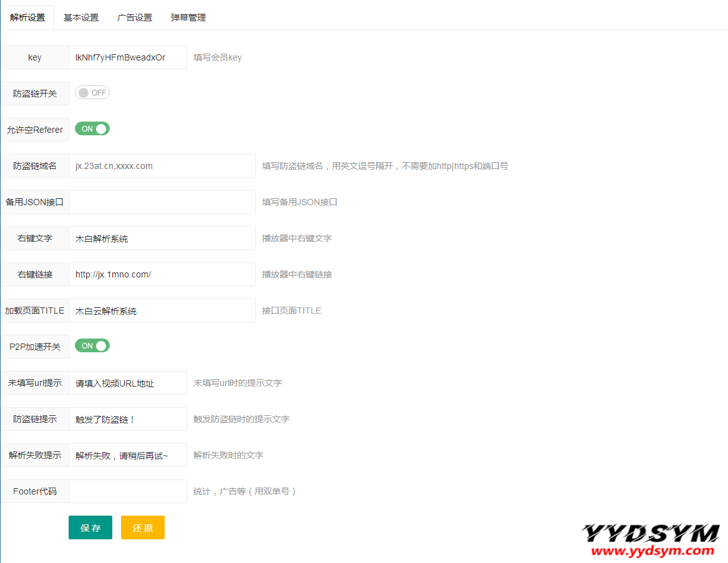
Task: Select the 弹幕管理 tab
Action: click(188, 17)
